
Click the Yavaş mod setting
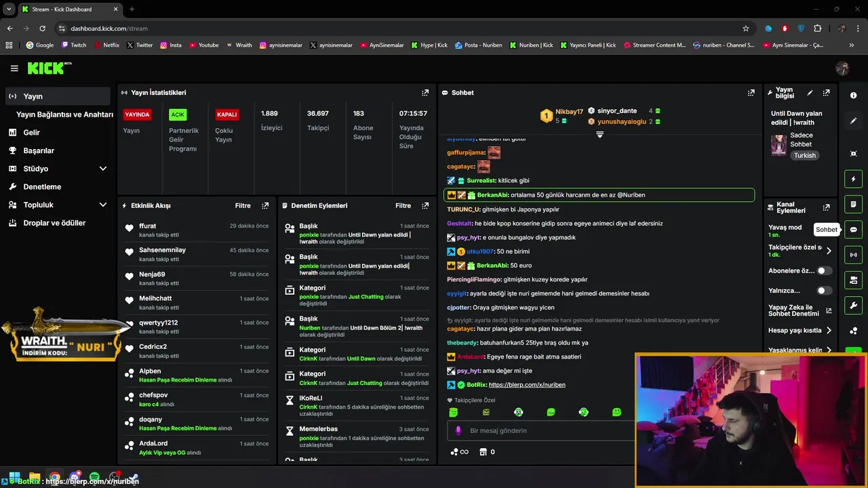[x=785, y=230]
